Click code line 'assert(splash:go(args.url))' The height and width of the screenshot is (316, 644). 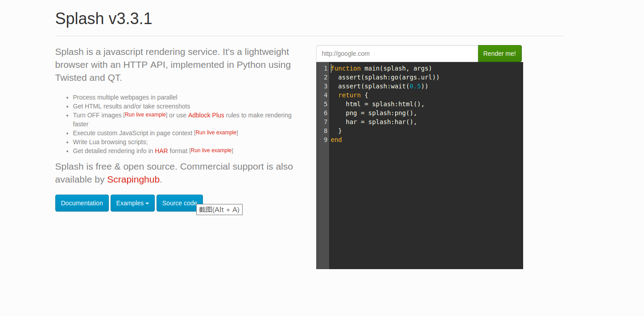(389, 77)
